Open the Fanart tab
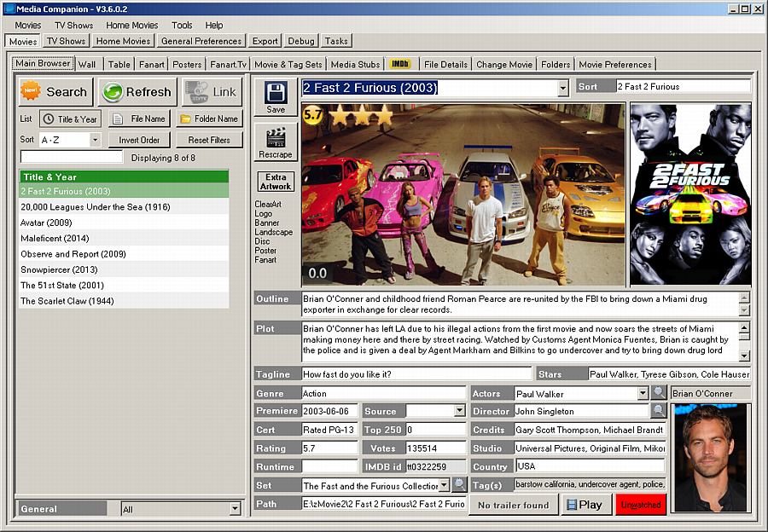Viewport: 768px width, 532px height. click(152, 64)
